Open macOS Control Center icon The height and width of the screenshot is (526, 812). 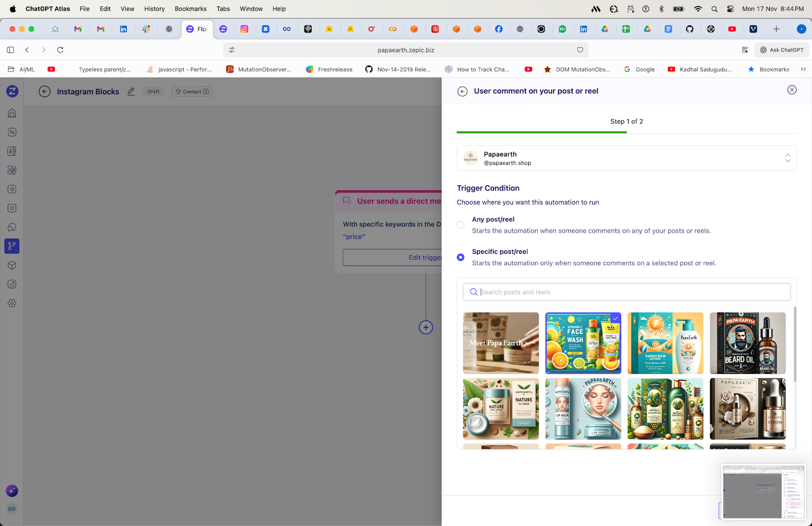[x=730, y=9]
